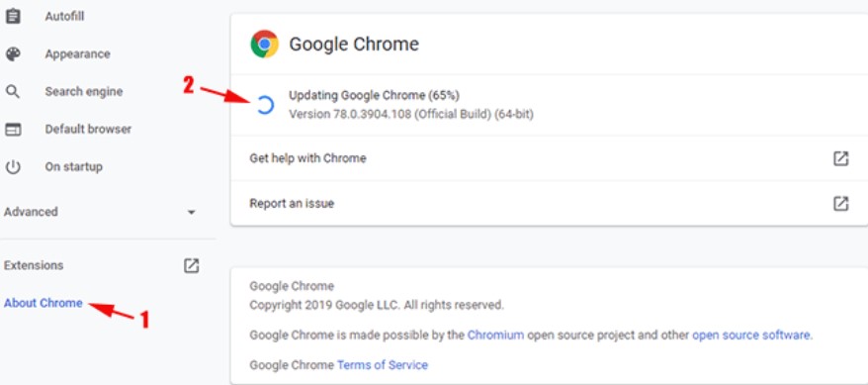The image size is (868, 385).
Task: Click the On startup power icon
Action: 13,166
